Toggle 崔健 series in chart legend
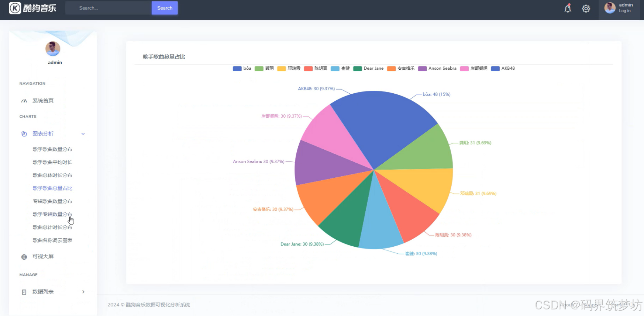The image size is (644, 316). (340, 68)
